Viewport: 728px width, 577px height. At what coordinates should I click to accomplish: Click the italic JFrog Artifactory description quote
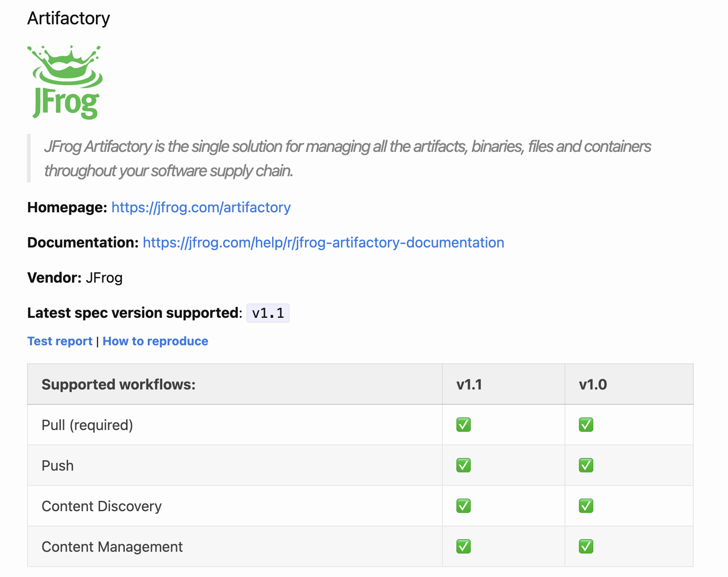pos(347,159)
